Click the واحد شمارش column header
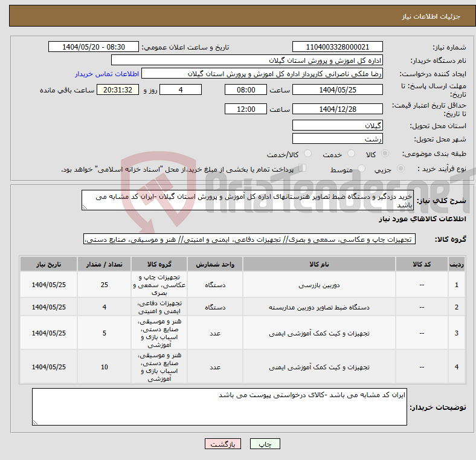The width and height of the screenshot is (476, 460). 215,264
